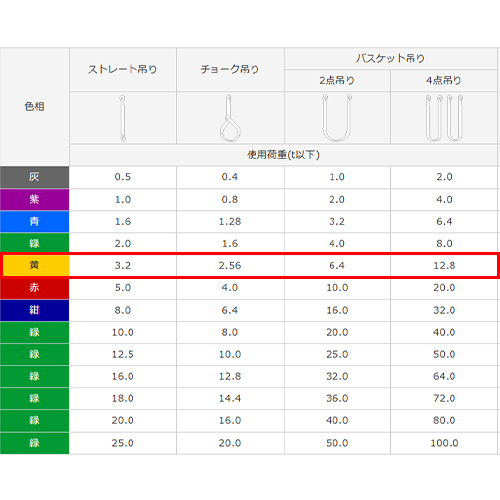Image resolution: width=500 pixels, height=500 pixels.
Task: Select the purple 紫 color cell
Action: point(34,199)
